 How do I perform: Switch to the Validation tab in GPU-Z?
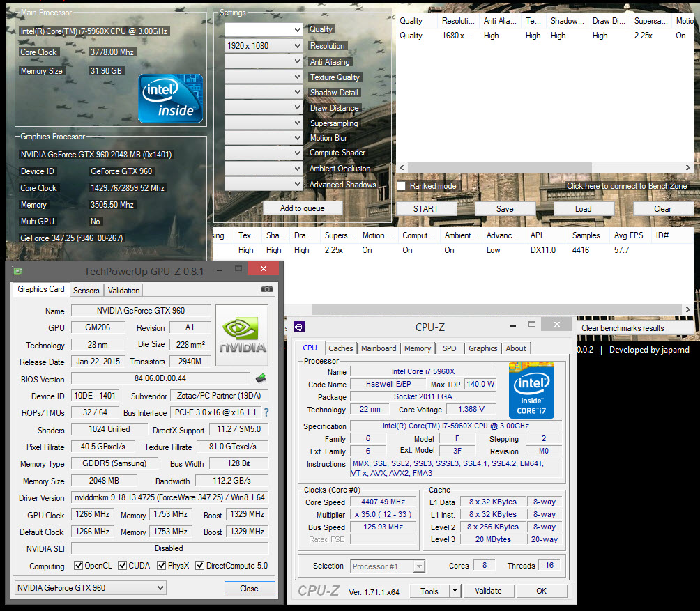coord(123,291)
